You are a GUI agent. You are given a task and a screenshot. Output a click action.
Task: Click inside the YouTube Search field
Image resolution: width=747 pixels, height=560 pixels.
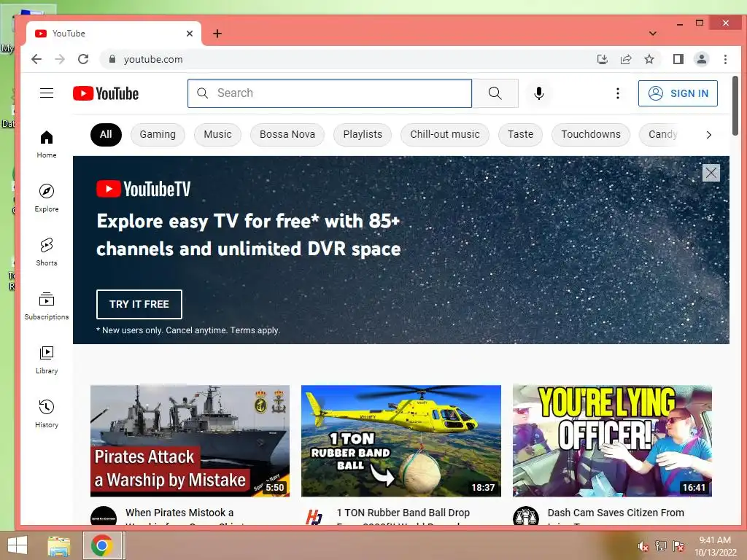pyautogui.click(x=330, y=93)
